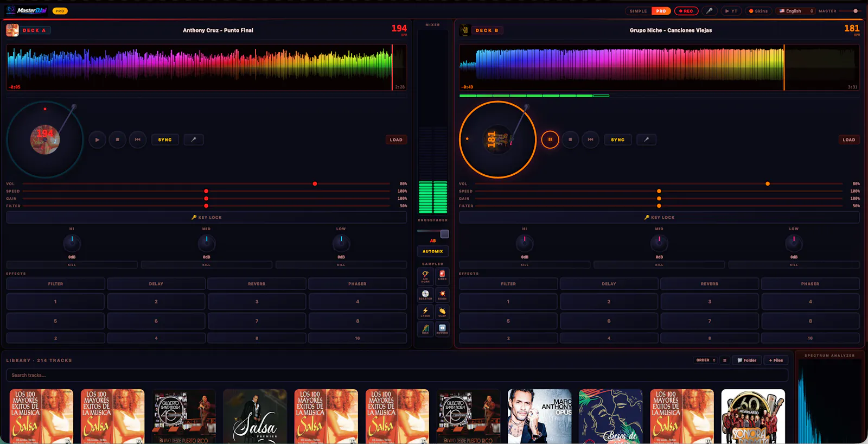Play Deck A track
The width and height of the screenshot is (868, 444).
coord(97,139)
